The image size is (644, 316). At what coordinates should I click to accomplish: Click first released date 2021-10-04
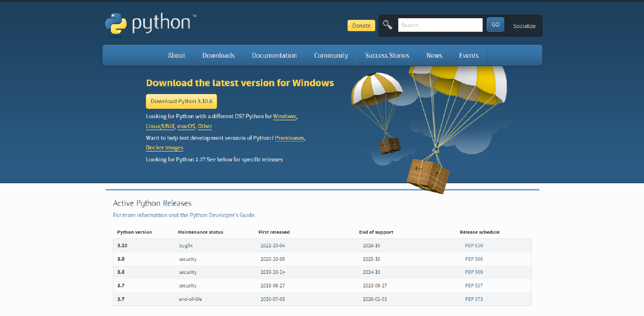[273, 246]
